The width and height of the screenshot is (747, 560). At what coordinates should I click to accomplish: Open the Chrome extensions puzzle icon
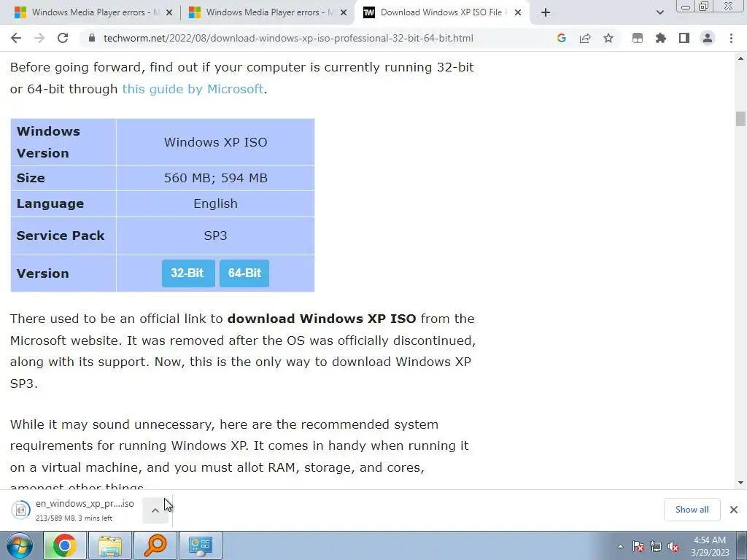661,38
